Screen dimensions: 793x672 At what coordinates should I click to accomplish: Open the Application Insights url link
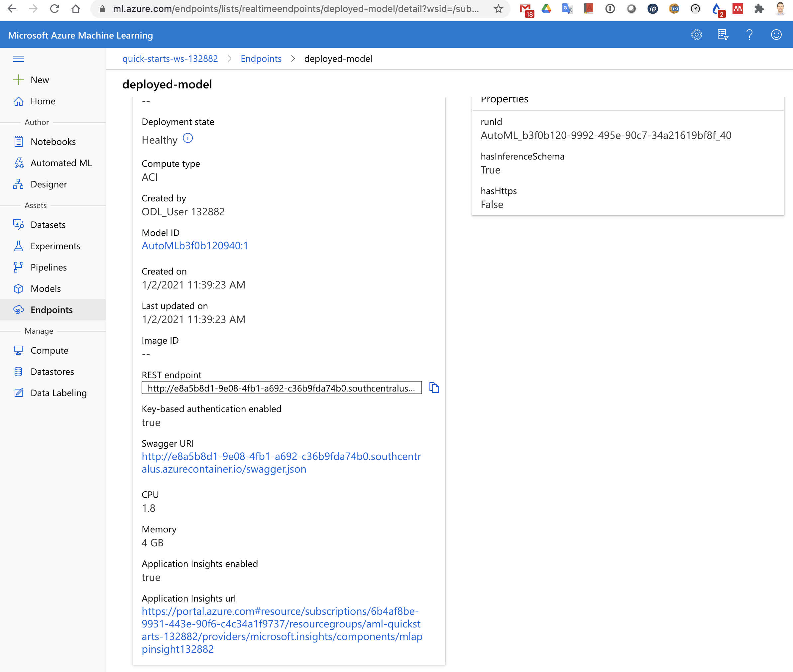pyautogui.click(x=282, y=630)
